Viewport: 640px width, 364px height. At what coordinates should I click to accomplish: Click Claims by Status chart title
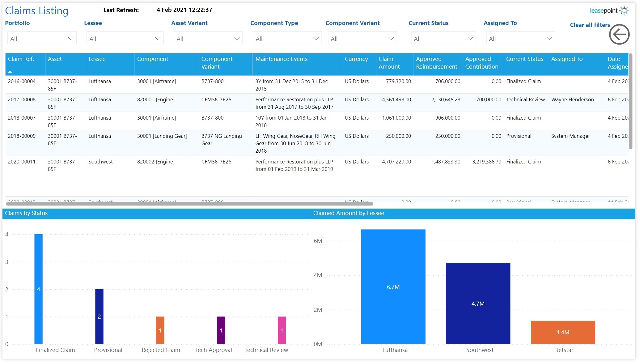click(26, 213)
